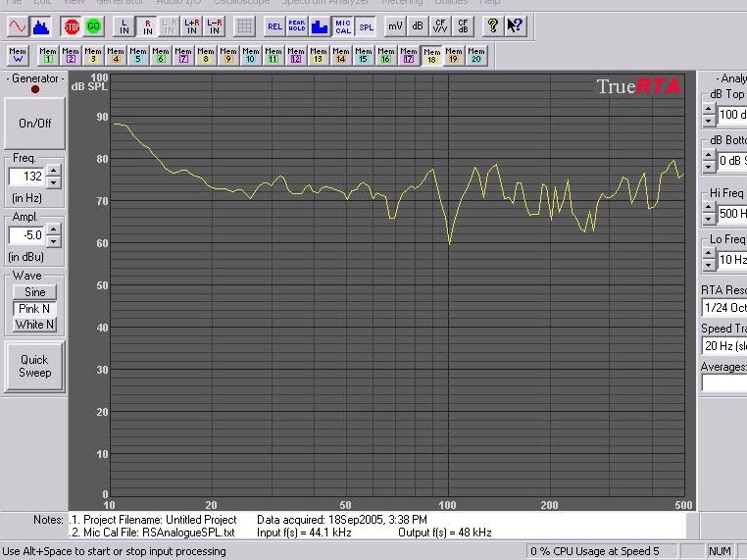This screenshot has width=747, height=560.
Task: Activate the SPL display icon
Action: (x=365, y=26)
